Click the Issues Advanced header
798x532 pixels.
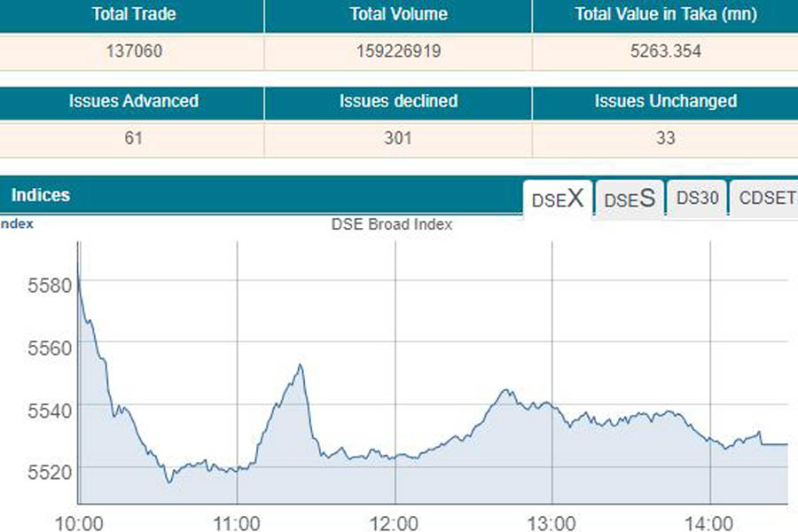point(133,101)
